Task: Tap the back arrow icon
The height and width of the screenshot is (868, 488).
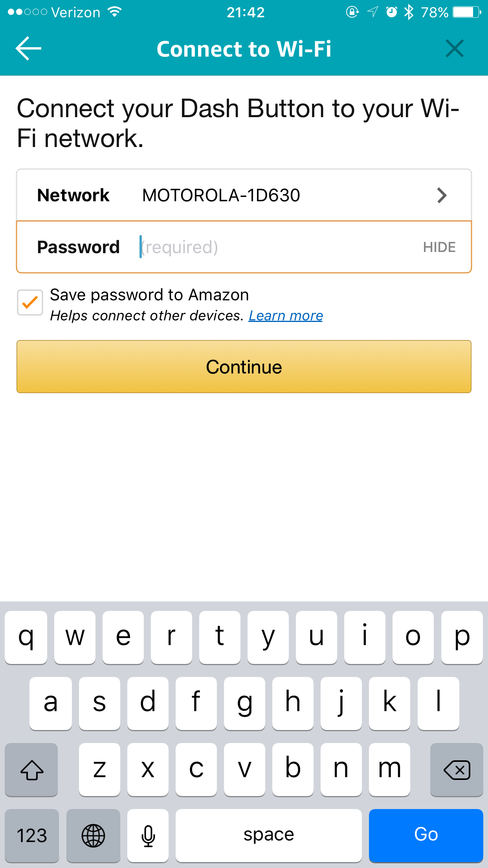Action: 28,48
